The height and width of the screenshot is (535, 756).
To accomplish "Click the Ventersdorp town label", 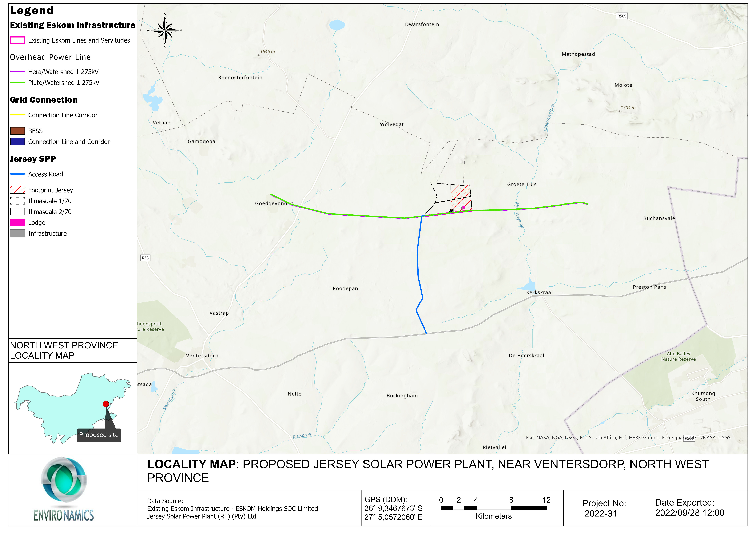I will coord(202,356).
